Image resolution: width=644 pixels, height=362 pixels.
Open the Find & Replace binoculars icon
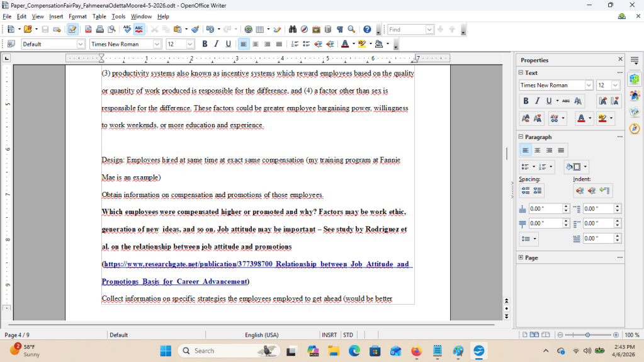(x=292, y=30)
